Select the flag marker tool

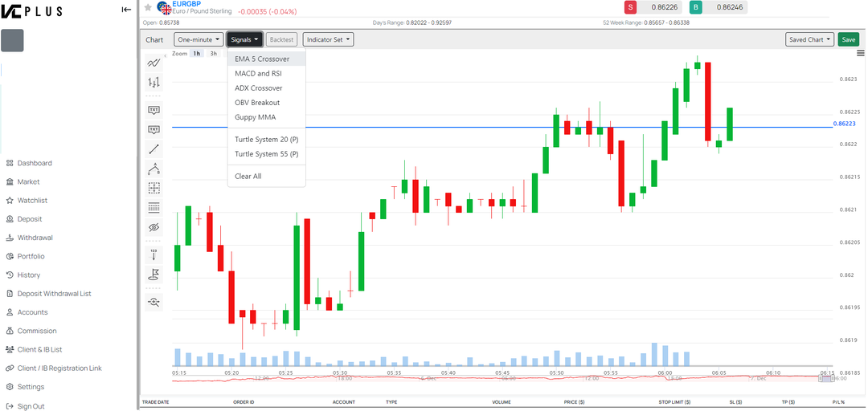click(x=154, y=275)
